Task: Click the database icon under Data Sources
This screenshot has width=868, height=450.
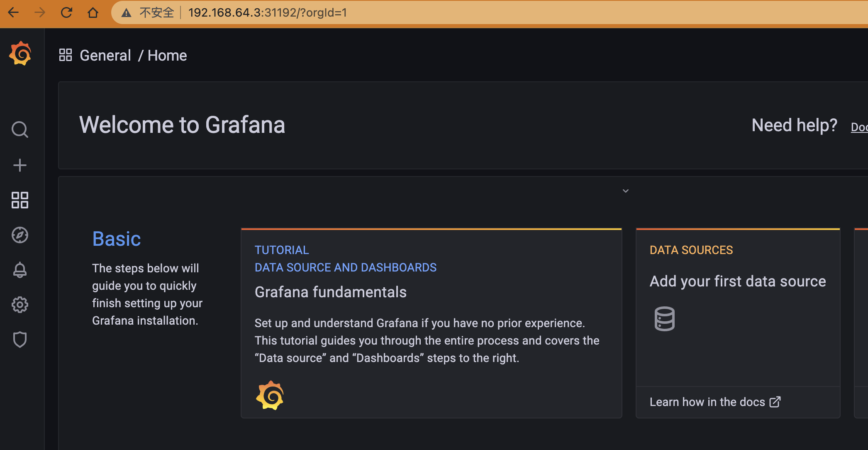Action: 664,318
